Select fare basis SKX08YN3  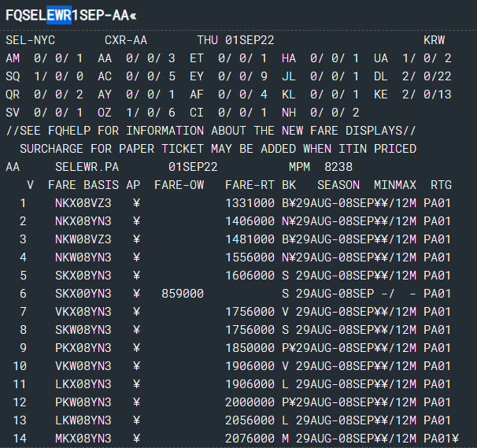click(x=83, y=276)
